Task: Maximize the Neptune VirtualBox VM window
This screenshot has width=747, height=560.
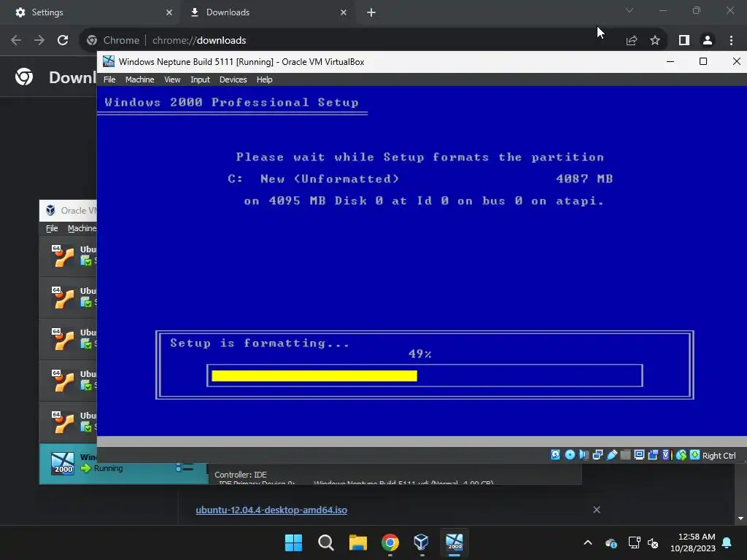Action: pyautogui.click(x=703, y=61)
